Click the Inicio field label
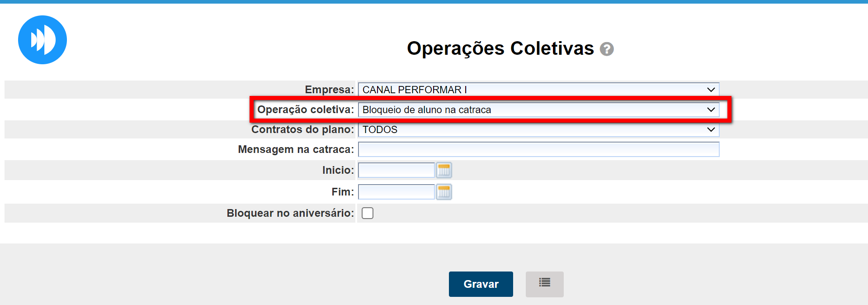Viewport: 868px width, 305px height. click(338, 170)
